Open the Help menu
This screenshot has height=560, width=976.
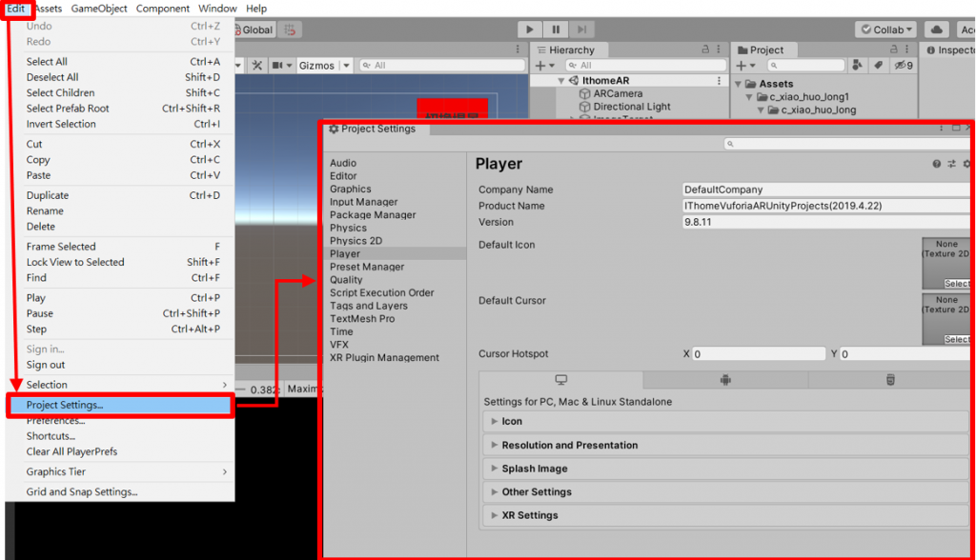[x=255, y=9]
